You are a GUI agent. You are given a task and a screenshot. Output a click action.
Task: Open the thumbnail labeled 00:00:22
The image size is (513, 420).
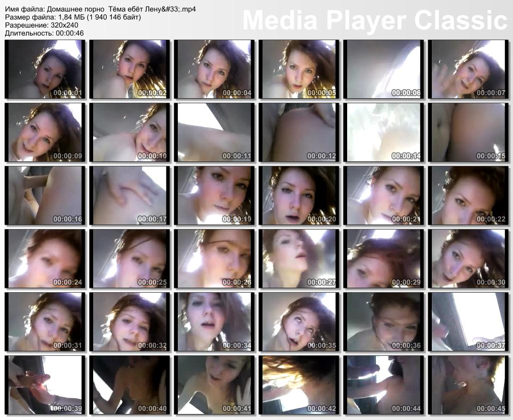pyautogui.click(x=468, y=196)
